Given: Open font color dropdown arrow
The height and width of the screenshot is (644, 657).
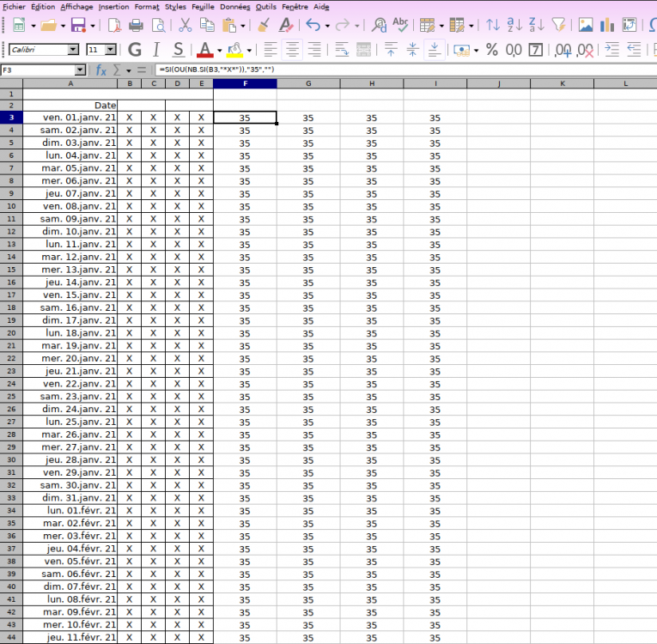Looking at the screenshot, I should [219, 51].
